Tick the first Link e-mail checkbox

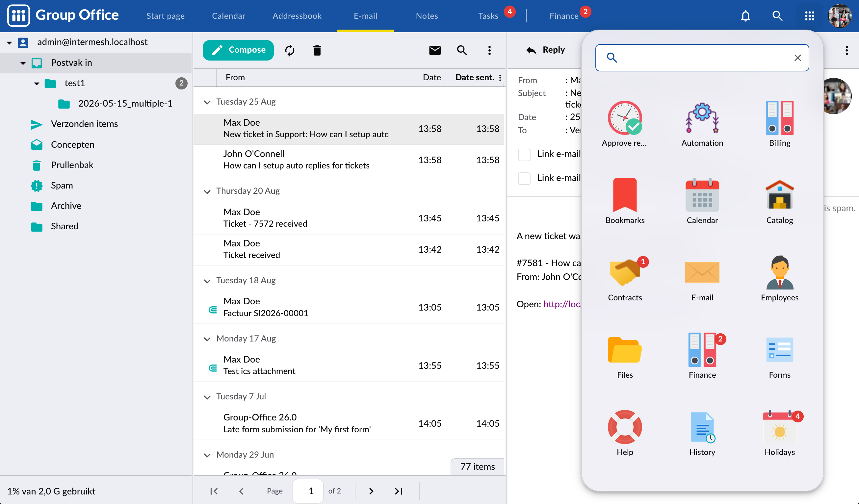tap(524, 154)
